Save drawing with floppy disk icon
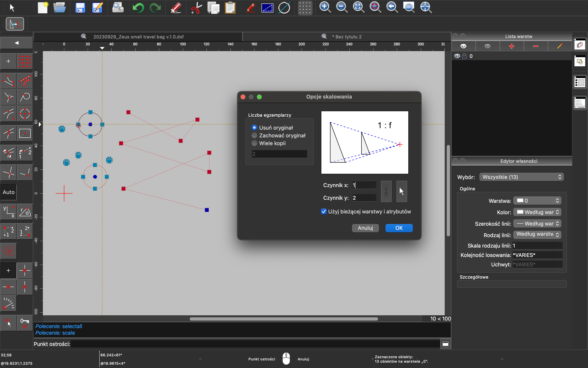Image resolution: width=588 pixels, height=368 pixels. click(x=80, y=8)
